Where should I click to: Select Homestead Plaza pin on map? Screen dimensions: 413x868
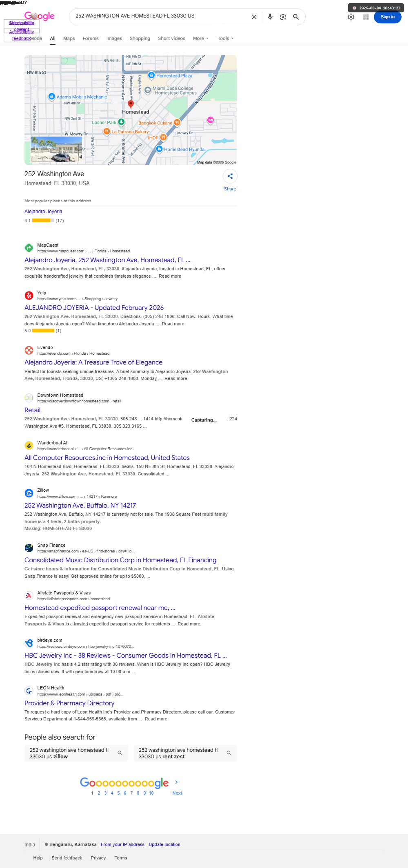pos(151,75)
